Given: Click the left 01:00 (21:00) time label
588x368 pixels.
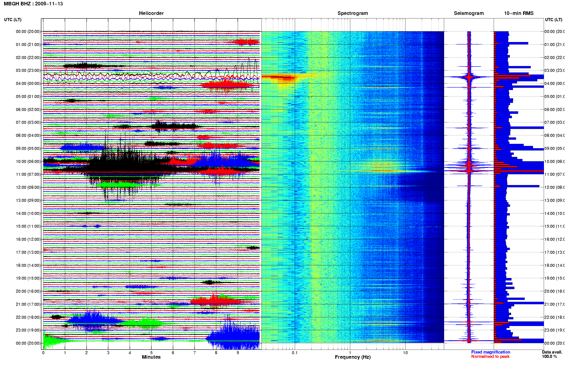Looking at the screenshot, I should [28, 44].
